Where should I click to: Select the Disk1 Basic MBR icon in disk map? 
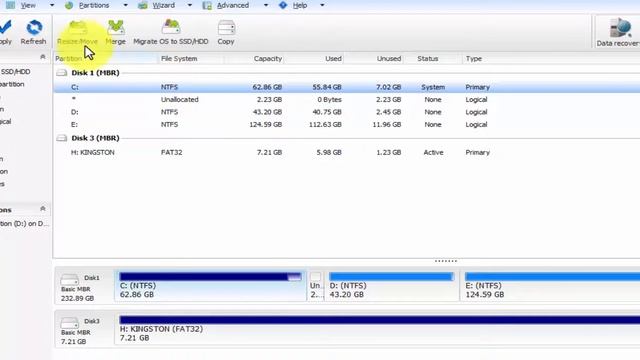click(x=69, y=280)
